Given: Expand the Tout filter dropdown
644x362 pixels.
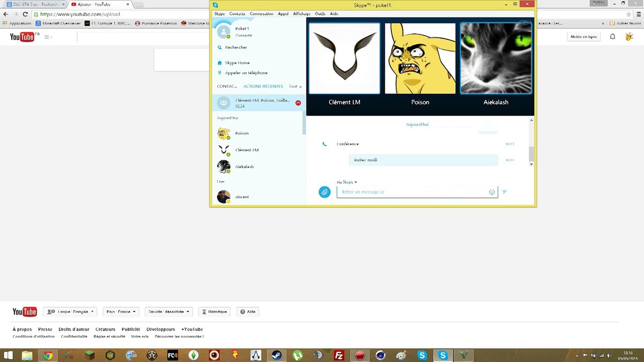Looking at the screenshot, I should tap(295, 86).
